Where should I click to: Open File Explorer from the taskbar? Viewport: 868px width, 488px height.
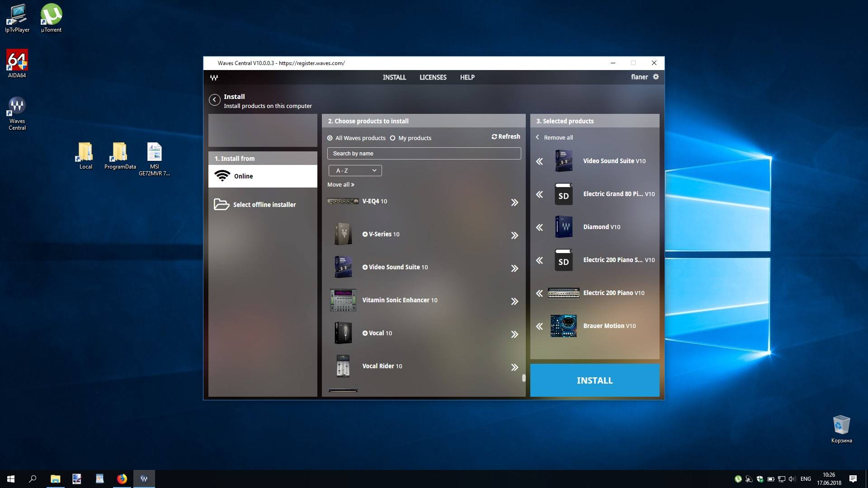click(x=55, y=479)
